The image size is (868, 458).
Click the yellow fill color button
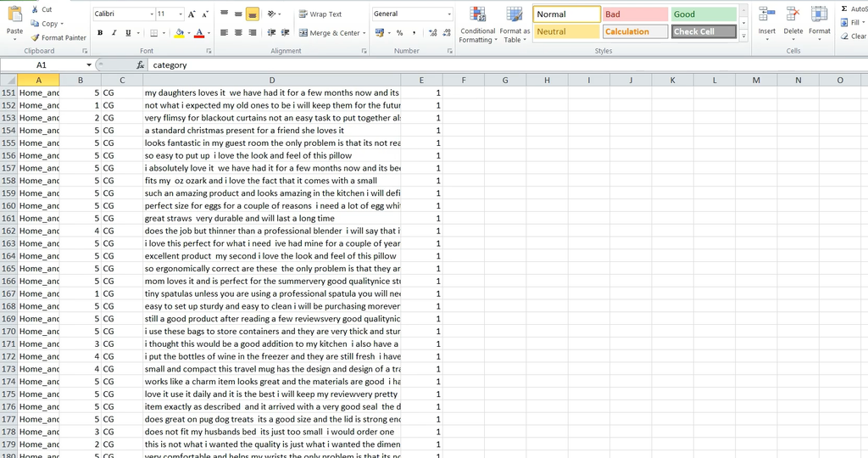click(179, 33)
